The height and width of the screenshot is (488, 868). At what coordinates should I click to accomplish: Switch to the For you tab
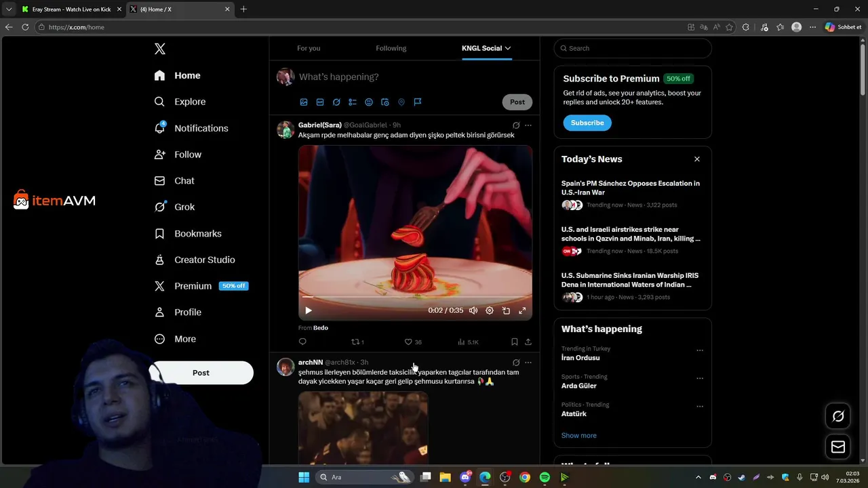point(309,48)
